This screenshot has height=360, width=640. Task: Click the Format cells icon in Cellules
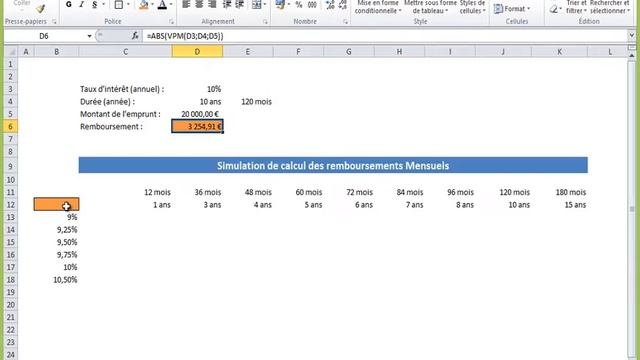click(x=498, y=9)
